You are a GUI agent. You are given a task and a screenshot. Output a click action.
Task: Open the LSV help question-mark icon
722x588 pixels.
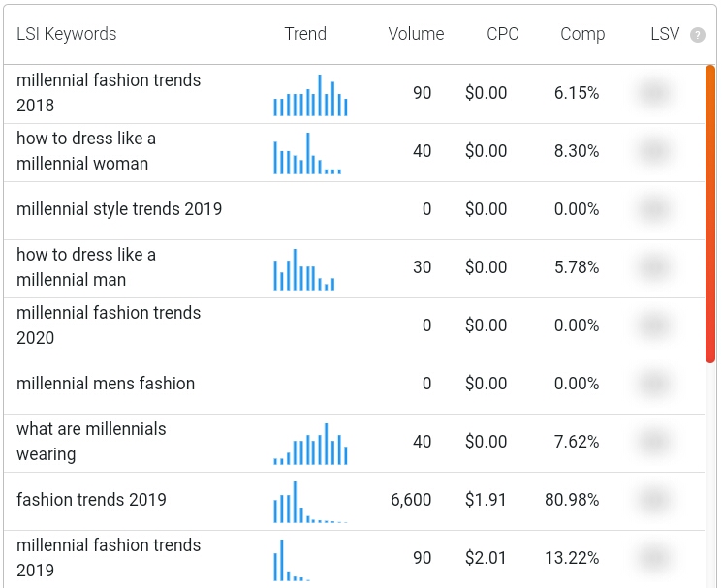coord(697,35)
